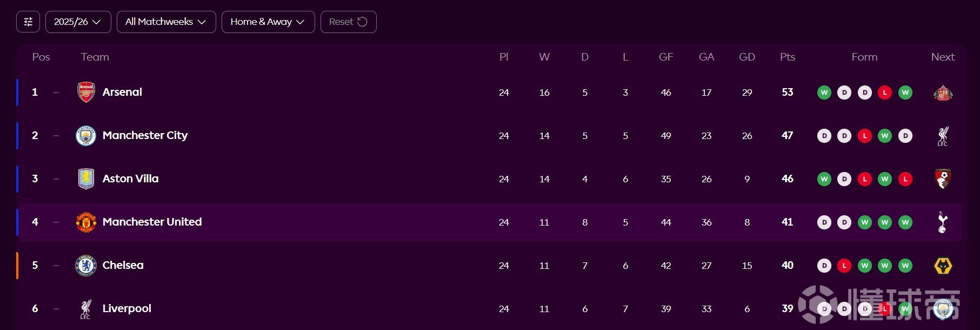Click the Aston Villa club crest
This screenshot has height=330, width=980.
86,179
